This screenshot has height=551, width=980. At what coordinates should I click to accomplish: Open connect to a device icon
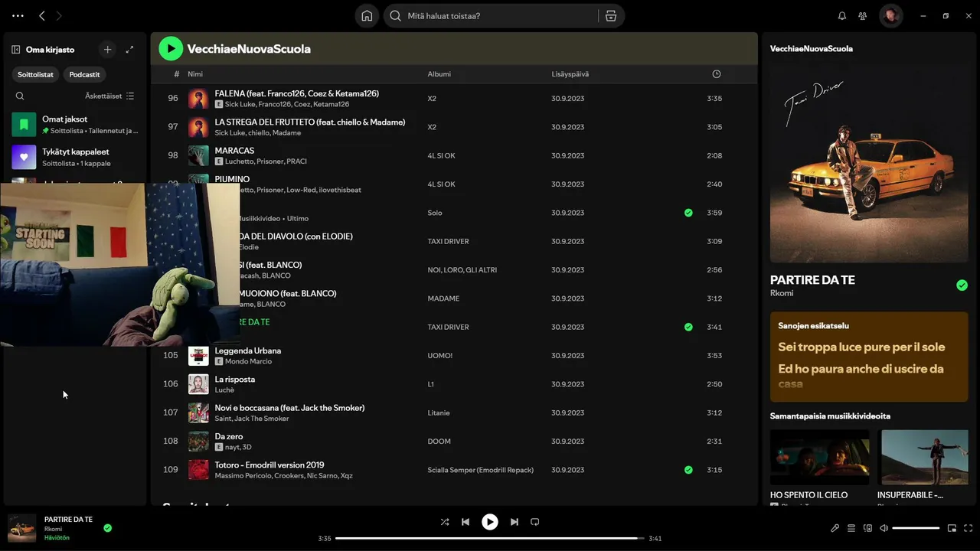click(x=867, y=528)
